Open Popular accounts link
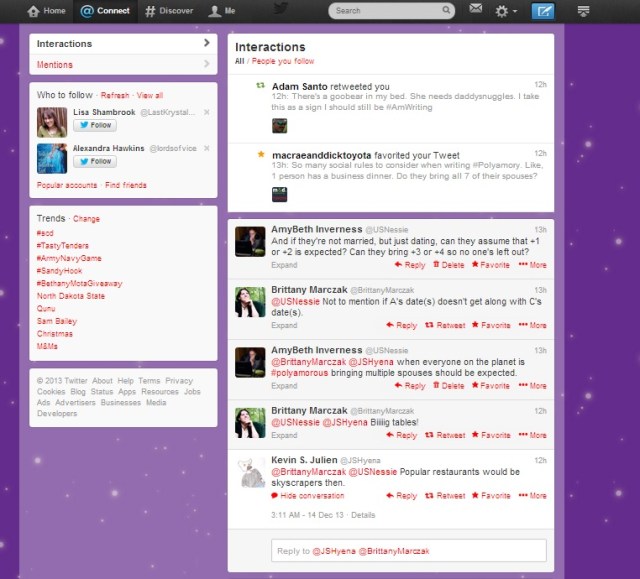 pos(67,185)
